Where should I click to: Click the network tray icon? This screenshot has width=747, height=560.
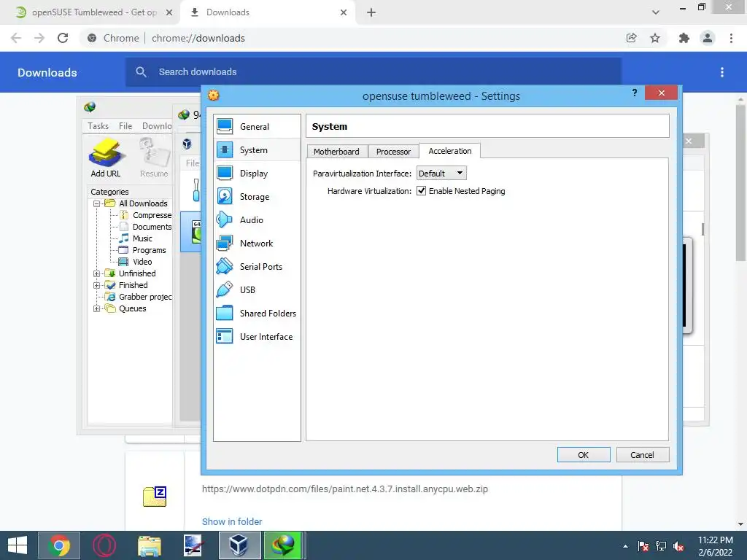[x=660, y=546]
